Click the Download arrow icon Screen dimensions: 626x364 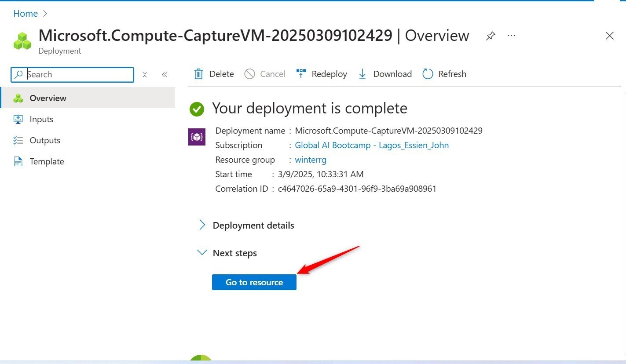(x=362, y=74)
